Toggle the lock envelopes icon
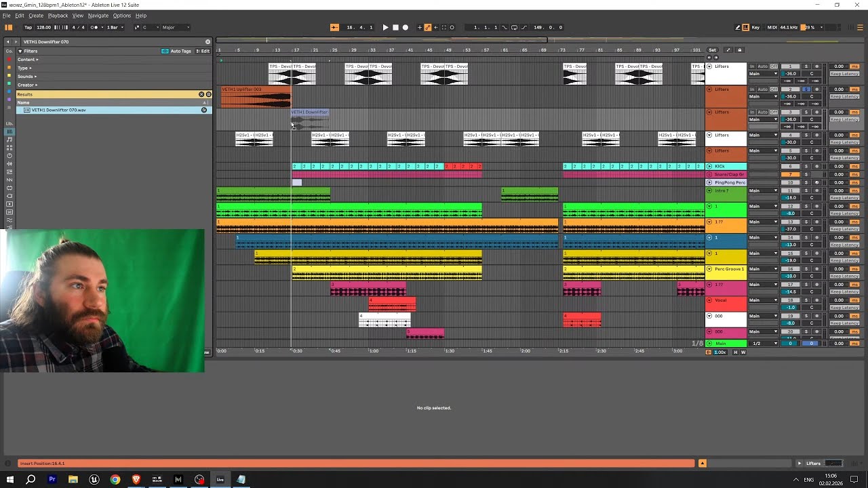This screenshot has height=488, width=868. [x=740, y=50]
